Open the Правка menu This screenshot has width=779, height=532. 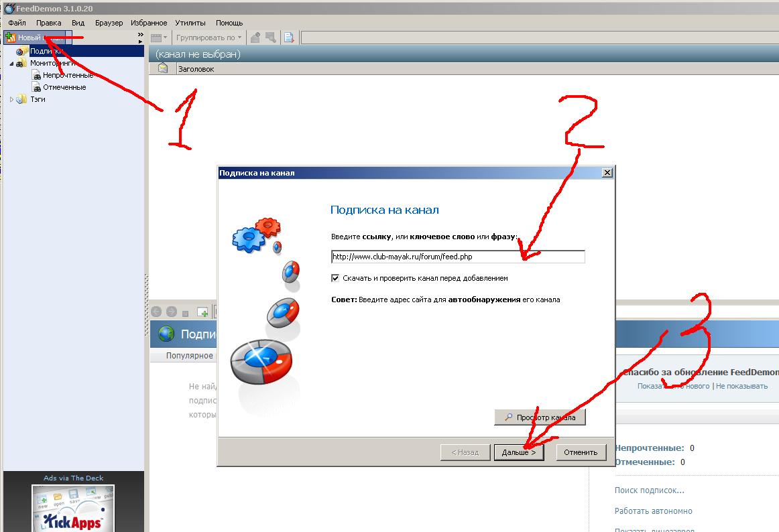[49, 23]
